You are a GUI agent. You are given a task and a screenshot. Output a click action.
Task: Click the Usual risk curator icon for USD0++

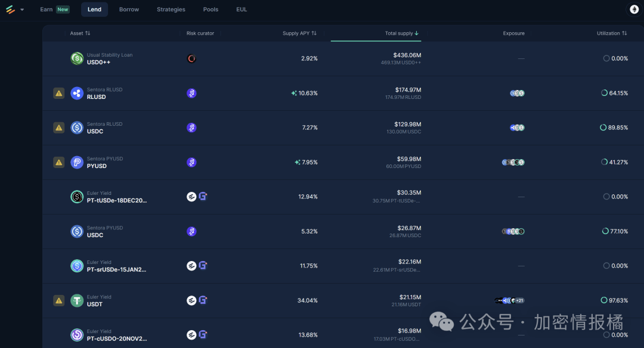tap(191, 58)
